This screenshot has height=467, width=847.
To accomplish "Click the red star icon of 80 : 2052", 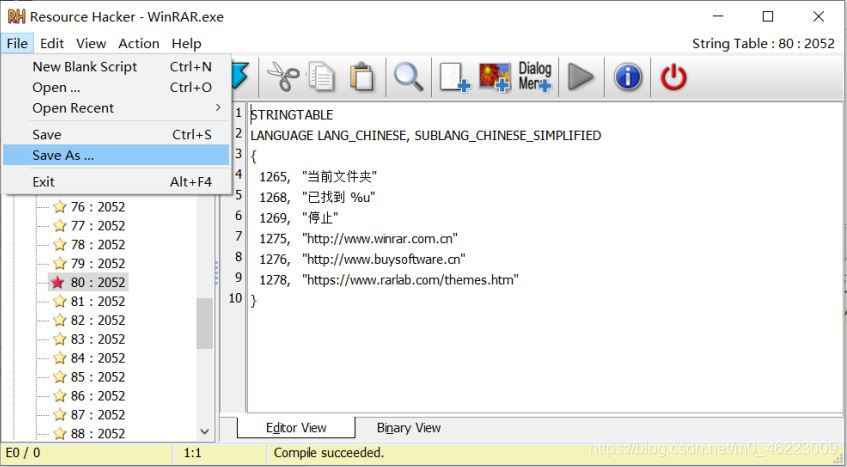I will [57, 282].
